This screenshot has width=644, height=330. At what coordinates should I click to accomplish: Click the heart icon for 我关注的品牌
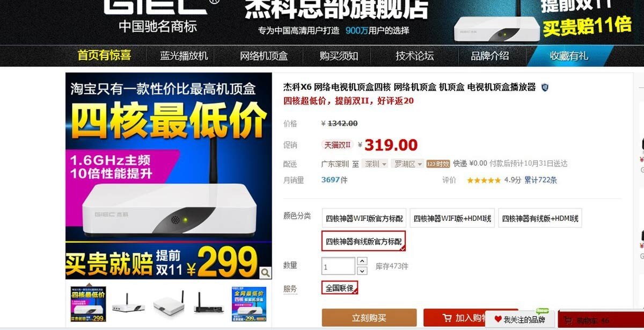[x=498, y=319]
